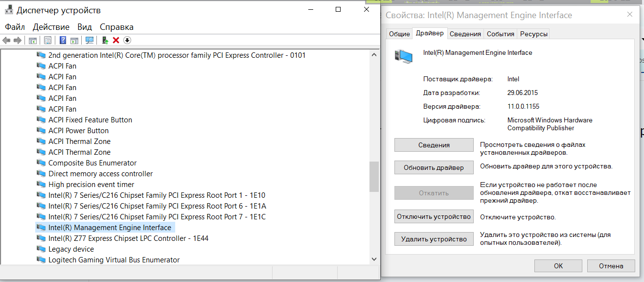Click the driver date 29.06.2015
644x282 pixels.
coord(522,93)
